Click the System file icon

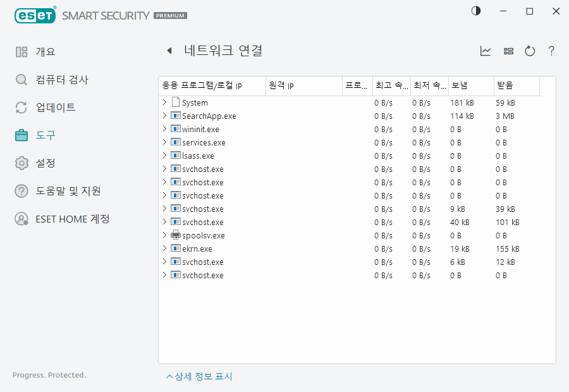pos(175,102)
